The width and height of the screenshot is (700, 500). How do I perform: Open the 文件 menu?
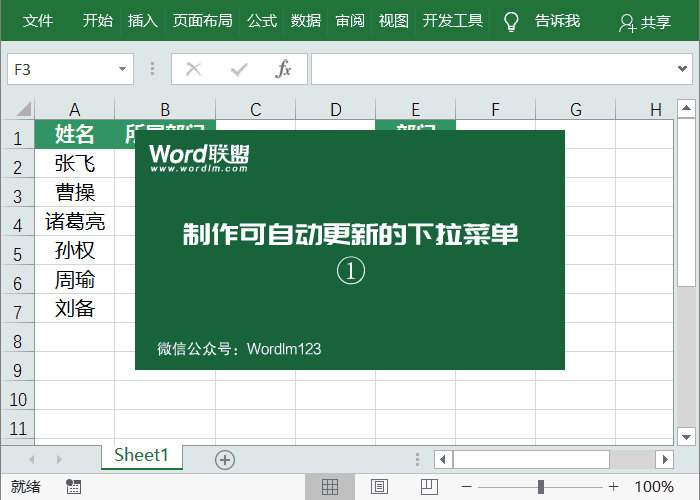tap(38, 21)
